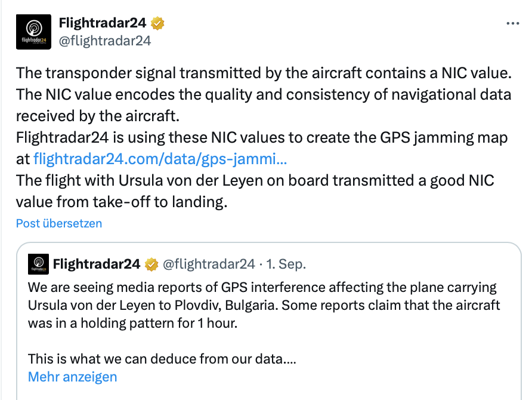
Task: Click @flightradar24 handle in the quoted post
Action: 208,264
